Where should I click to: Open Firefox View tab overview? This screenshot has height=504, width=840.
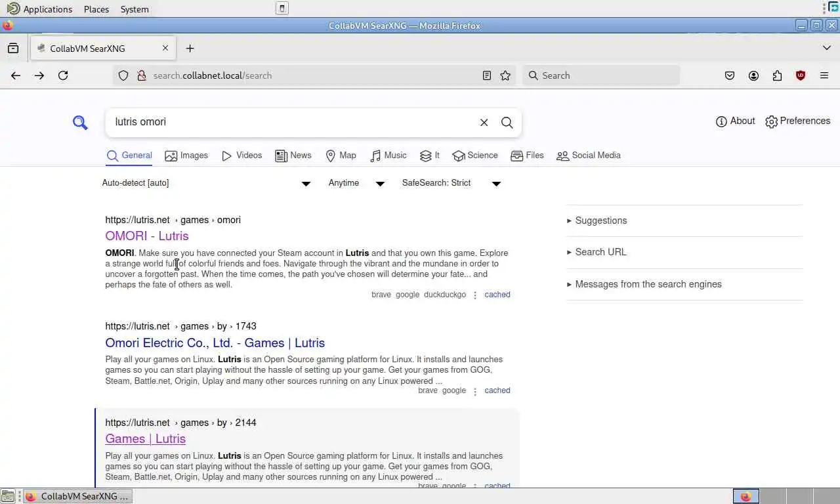(x=13, y=48)
